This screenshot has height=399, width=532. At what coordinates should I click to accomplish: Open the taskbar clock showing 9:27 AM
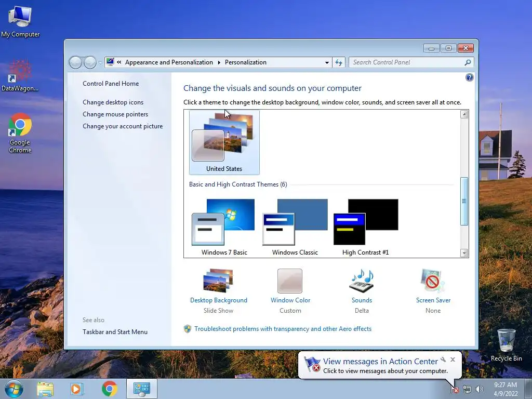[x=506, y=389]
